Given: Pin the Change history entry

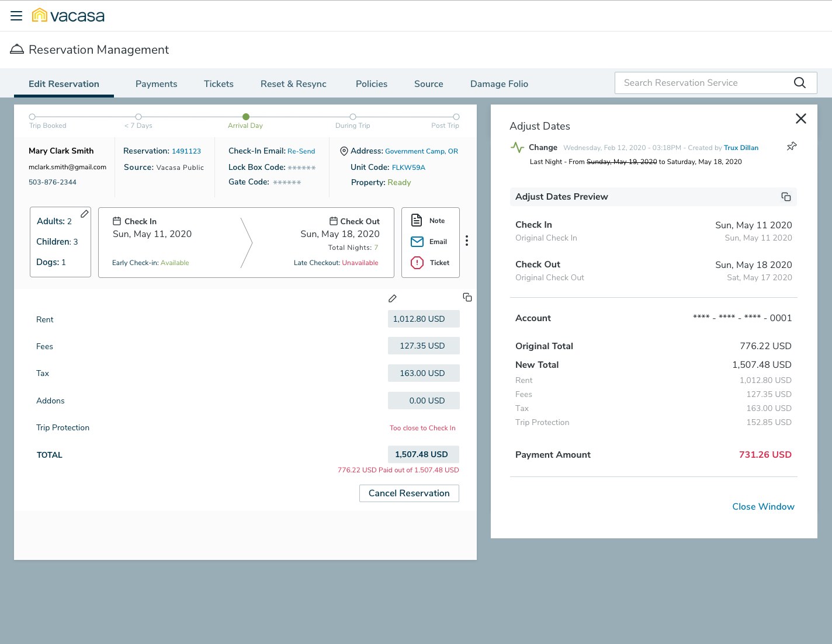Looking at the screenshot, I should (792, 146).
